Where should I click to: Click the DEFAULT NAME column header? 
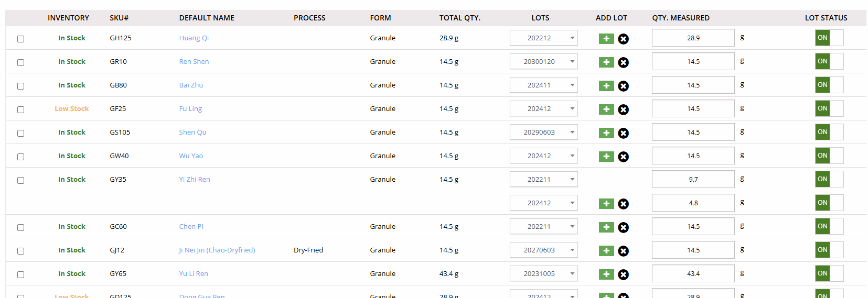207,18
